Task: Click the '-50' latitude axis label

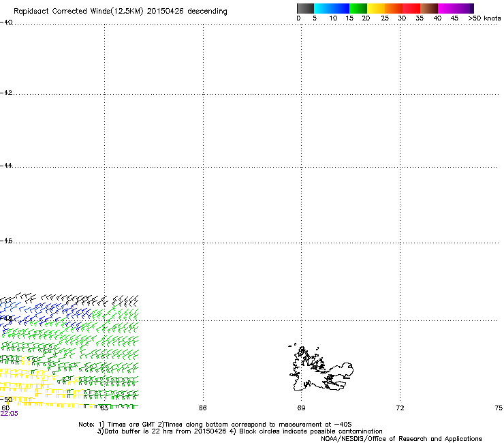Action: [x=6, y=399]
